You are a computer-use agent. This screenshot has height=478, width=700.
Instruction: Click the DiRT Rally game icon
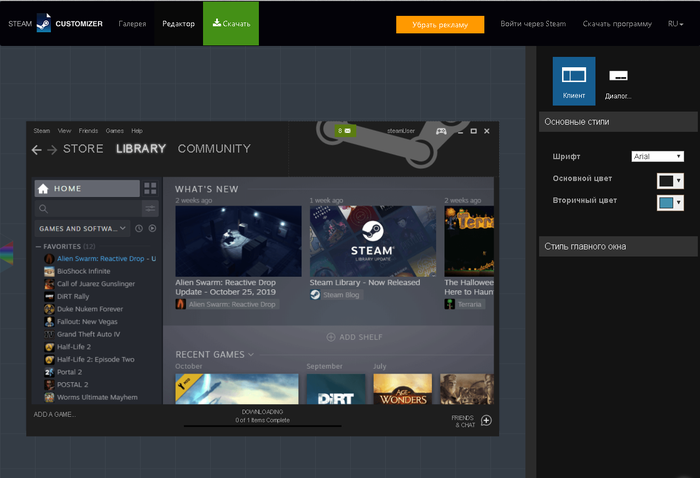[x=49, y=296]
